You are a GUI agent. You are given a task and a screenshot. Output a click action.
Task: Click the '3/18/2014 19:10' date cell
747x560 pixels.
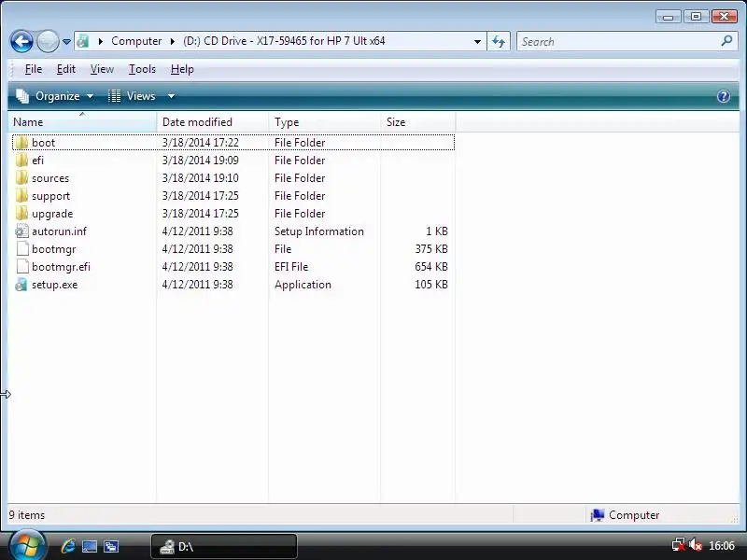pos(200,178)
